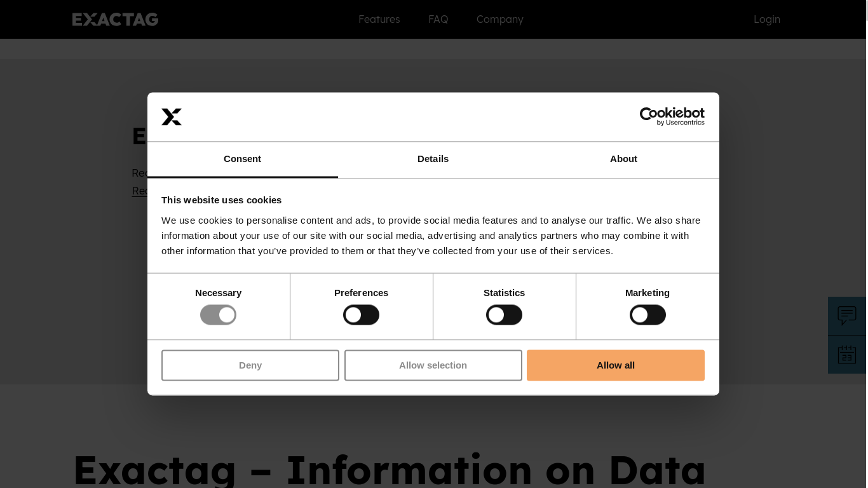Click the Allow all button
This screenshot has width=868, height=488.
point(616,365)
